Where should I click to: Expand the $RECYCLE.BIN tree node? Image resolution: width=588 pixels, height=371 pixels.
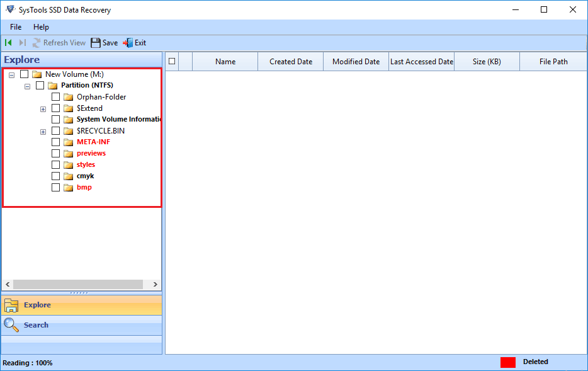pyautogui.click(x=43, y=132)
